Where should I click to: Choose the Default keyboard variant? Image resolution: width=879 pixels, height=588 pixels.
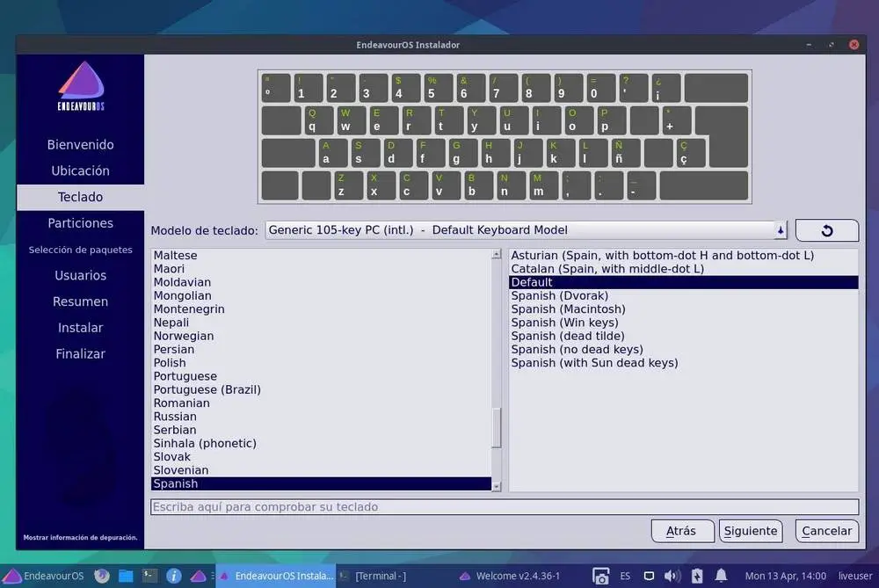pyautogui.click(x=683, y=282)
